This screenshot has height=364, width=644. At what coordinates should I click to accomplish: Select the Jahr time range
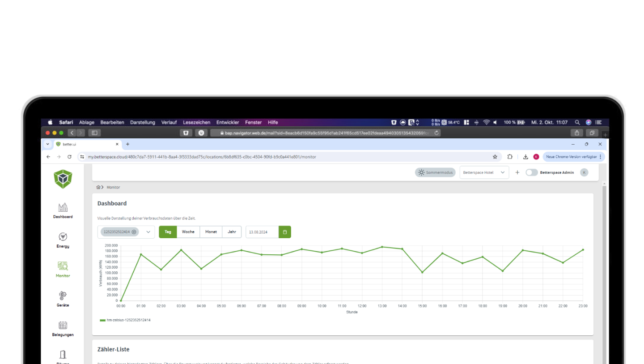[x=232, y=232]
